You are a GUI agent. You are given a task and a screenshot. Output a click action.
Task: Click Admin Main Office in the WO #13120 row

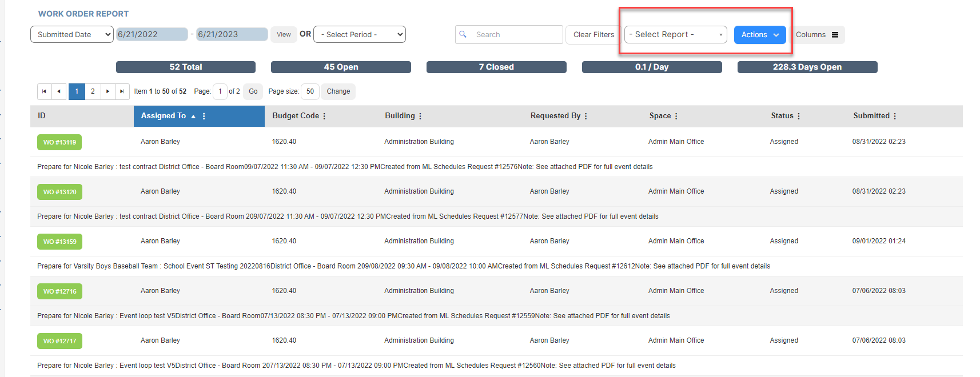(x=676, y=191)
